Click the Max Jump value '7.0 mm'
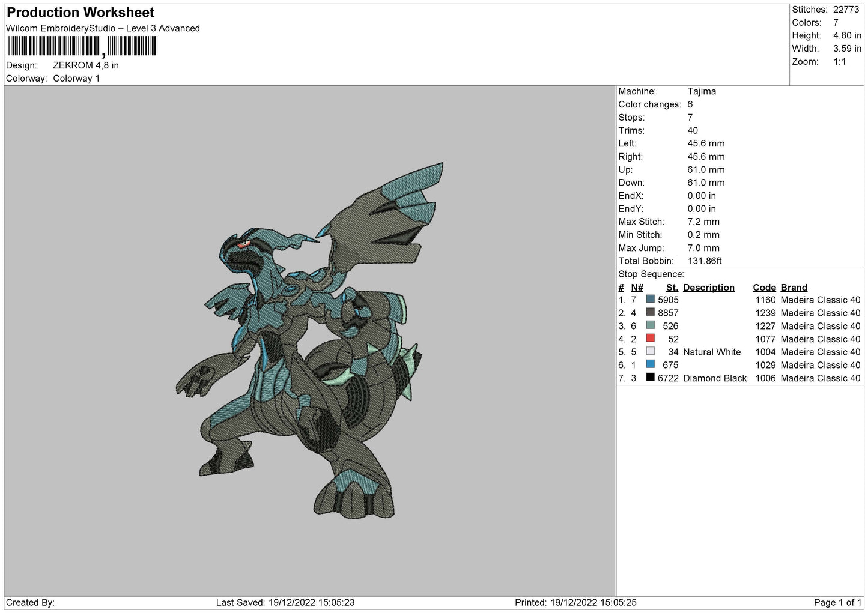 703,248
